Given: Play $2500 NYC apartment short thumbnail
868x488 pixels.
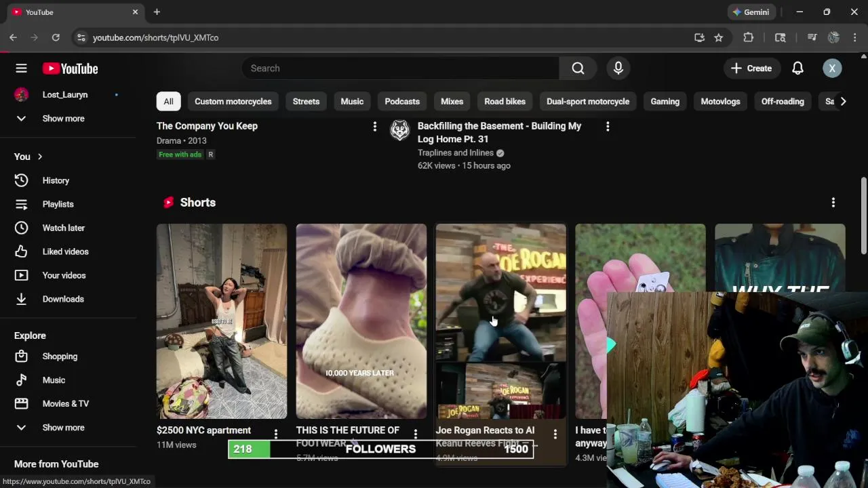Looking at the screenshot, I should pos(222,321).
